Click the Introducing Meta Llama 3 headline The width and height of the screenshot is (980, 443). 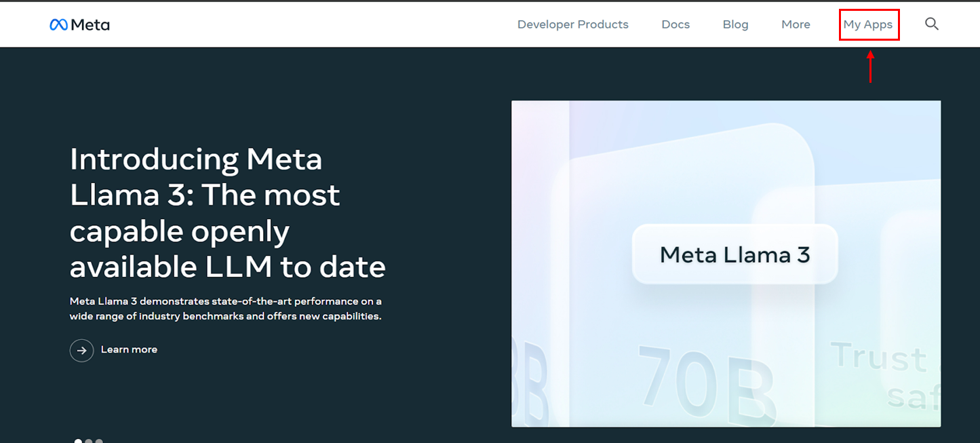coord(228,213)
